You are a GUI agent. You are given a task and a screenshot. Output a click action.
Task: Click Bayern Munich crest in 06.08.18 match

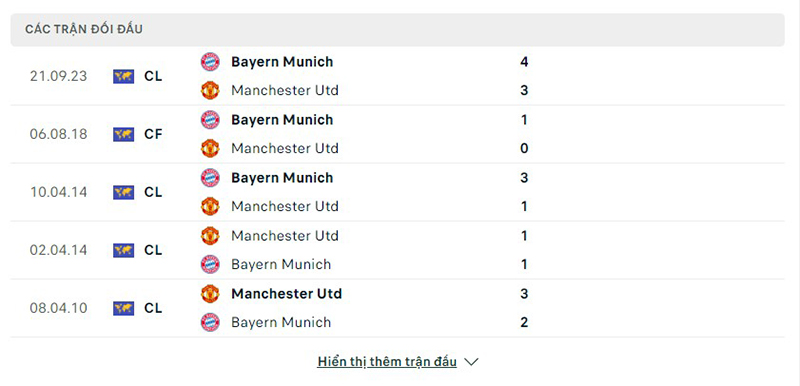coord(210,120)
